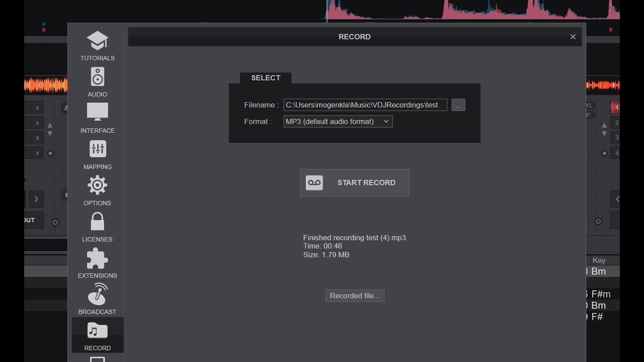Click the left-pointing chevron on right deck
Viewport: 644px width, 362px height.
[x=616, y=199]
